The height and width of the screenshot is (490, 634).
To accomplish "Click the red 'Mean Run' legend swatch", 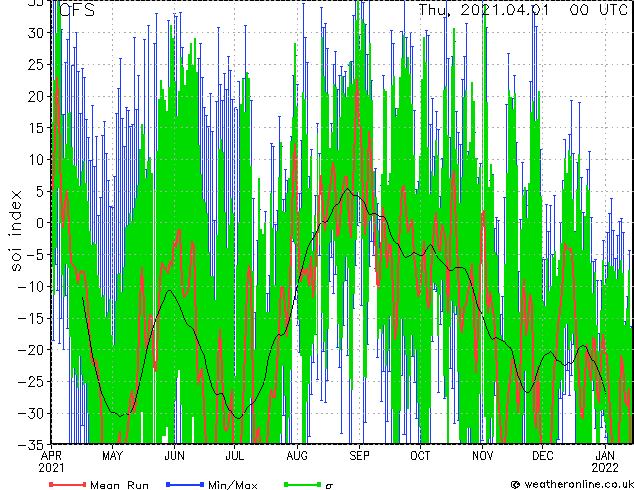I will coord(67,484).
